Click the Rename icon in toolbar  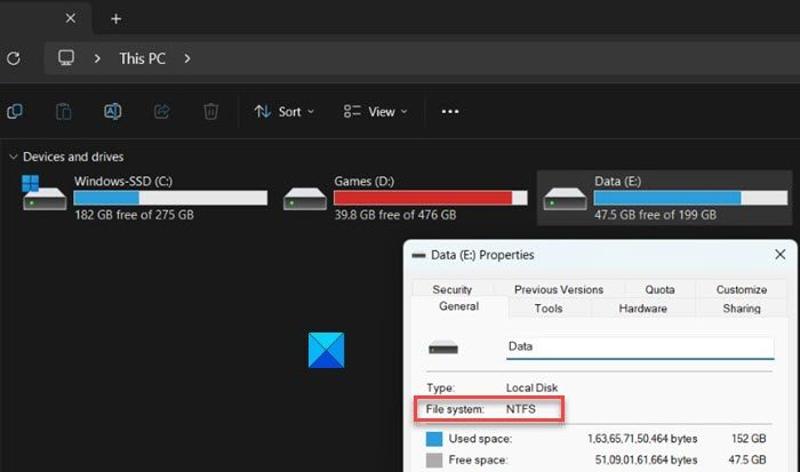pos(113,111)
